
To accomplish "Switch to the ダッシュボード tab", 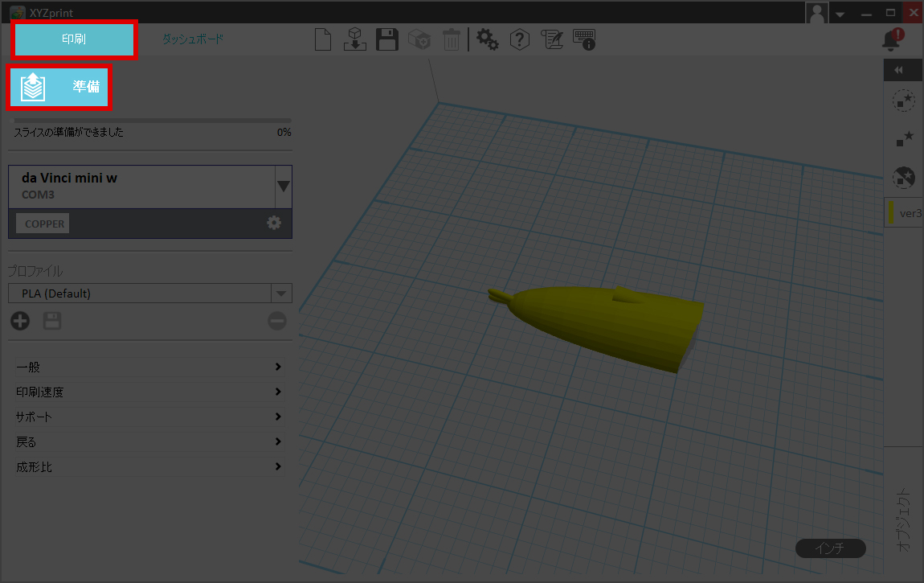I will pos(193,39).
